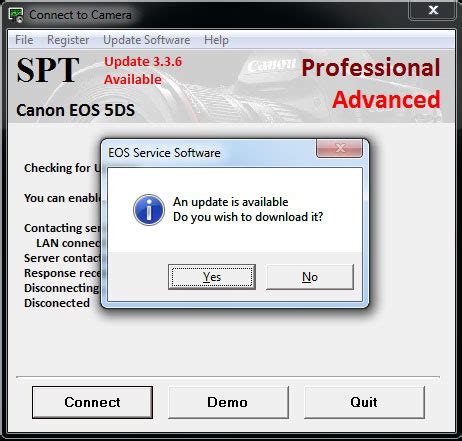Click the blue information icon in dialog
The width and height of the screenshot is (462, 441).
(149, 210)
